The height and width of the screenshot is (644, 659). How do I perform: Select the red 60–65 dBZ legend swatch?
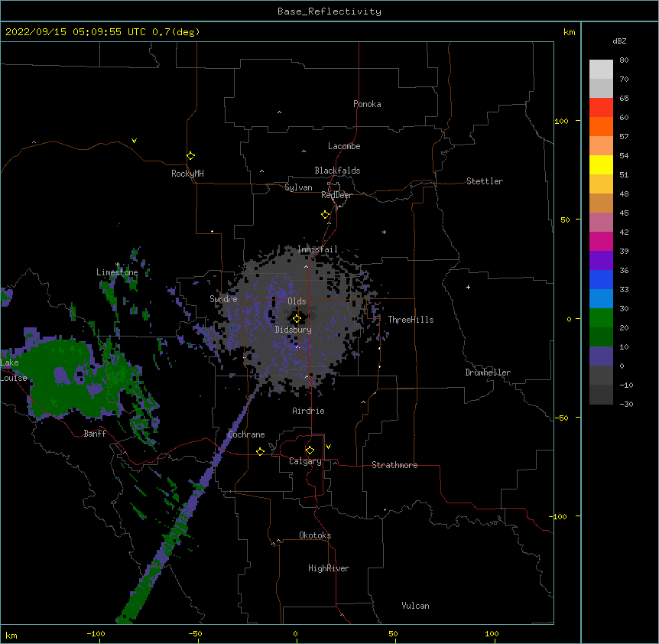pyautogui.click(x=601, y=108)
